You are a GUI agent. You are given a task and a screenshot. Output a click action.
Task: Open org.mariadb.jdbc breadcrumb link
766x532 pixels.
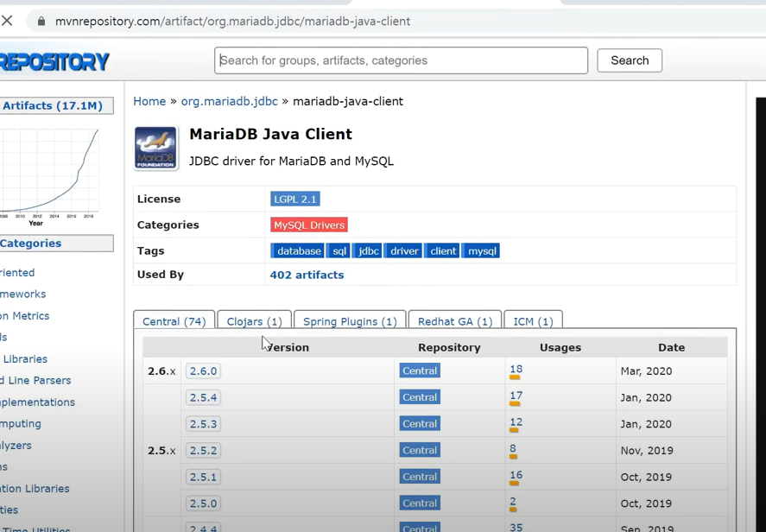click(229, 101)
